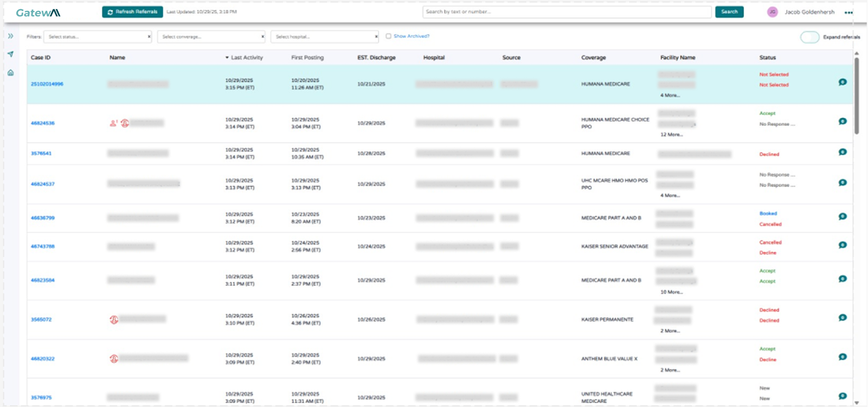The image size is (868, 407).
Task: Open case ID link 46636799
Action: [x=43, y=218]
